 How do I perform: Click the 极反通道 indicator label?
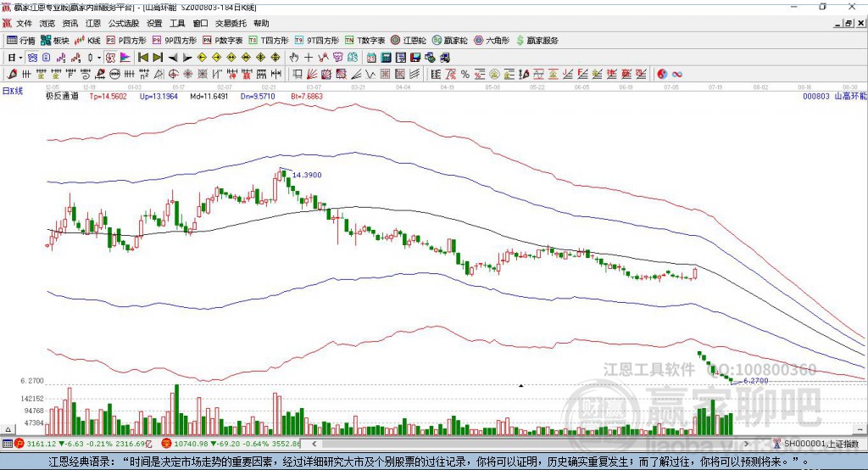coord(62,97)
